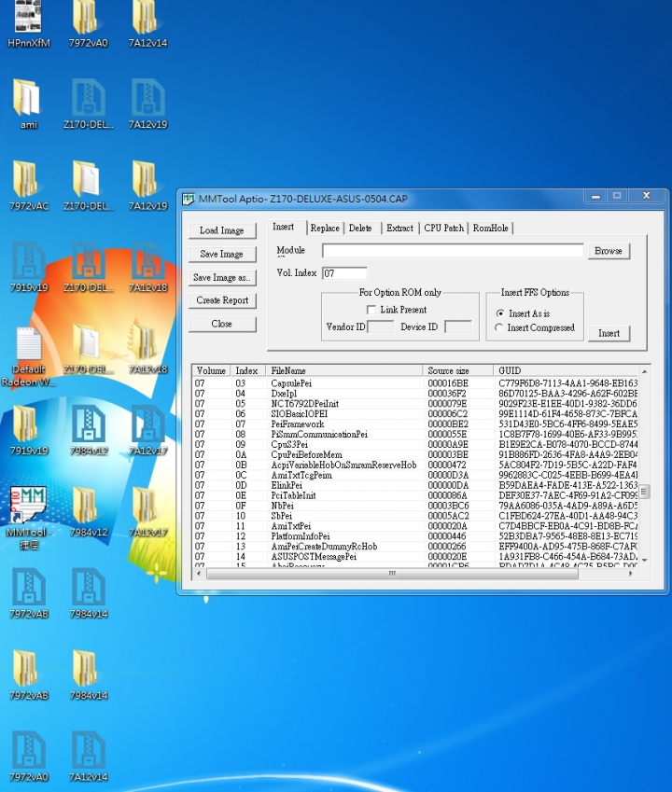Select the PciTableInit module row
The width and height of the screenshot is (672, 792).
(x=415, y=495)
